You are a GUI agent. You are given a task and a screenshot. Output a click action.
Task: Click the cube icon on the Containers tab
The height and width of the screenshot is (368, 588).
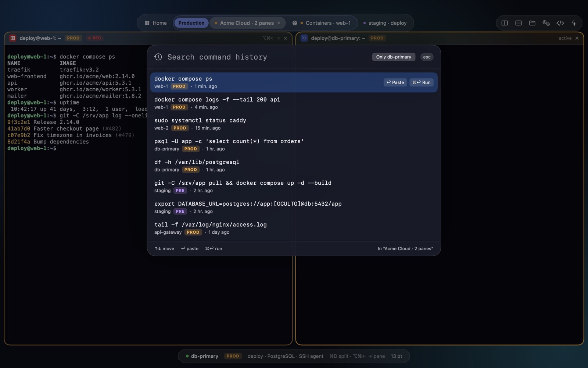[295, 23]
